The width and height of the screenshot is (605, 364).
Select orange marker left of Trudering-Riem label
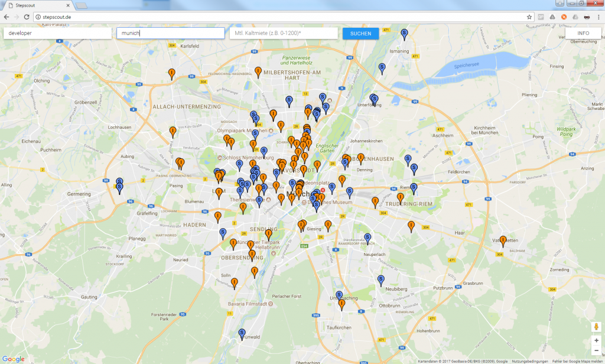tap(375, 202)
